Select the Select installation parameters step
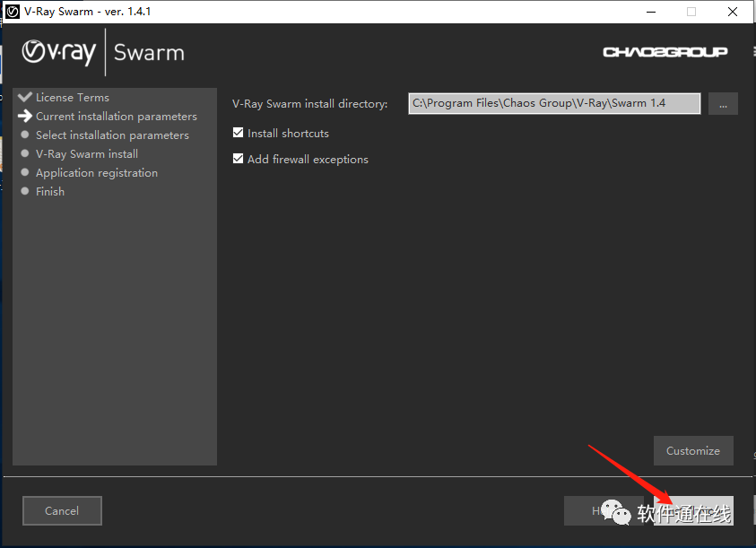This screenshot has height=548, width=756. [112, 135]
